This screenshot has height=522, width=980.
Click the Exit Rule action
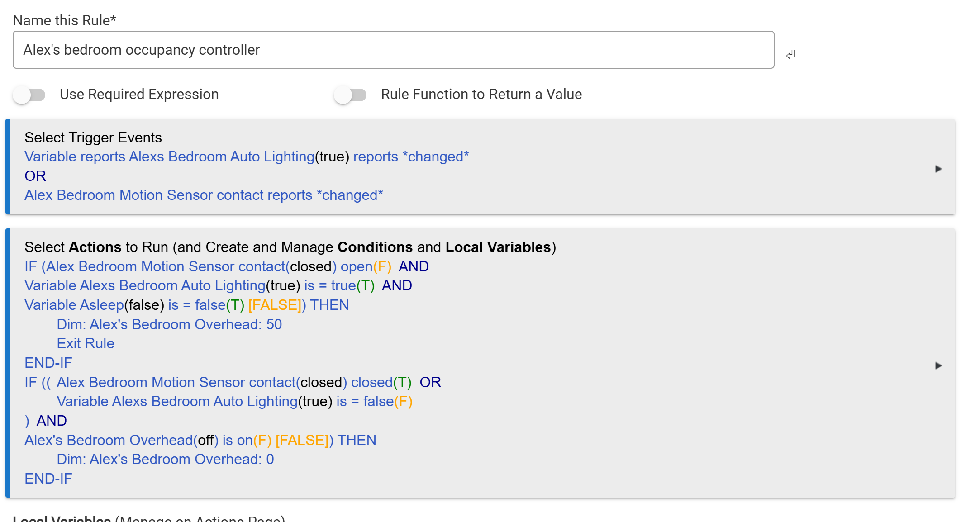[x=85, y=343]
